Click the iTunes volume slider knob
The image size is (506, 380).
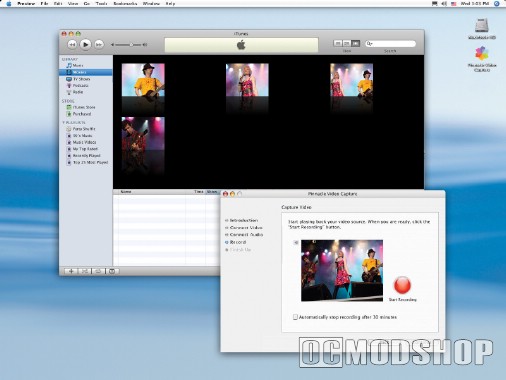(131, 44)
